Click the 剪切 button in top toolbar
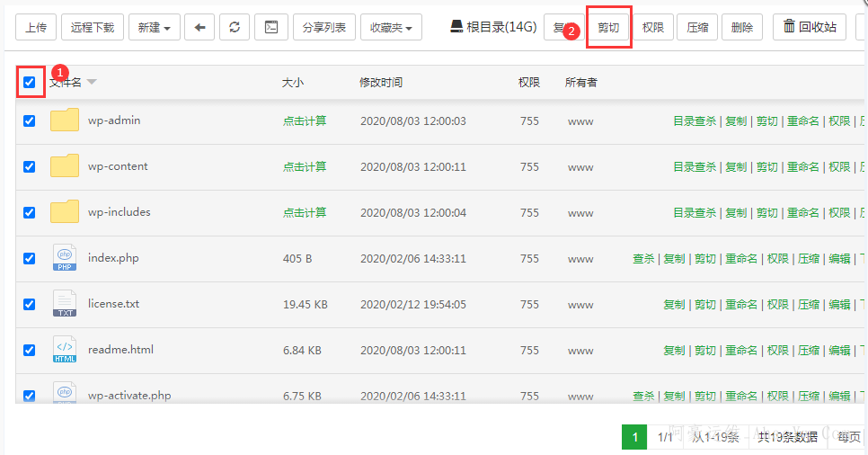 (x=608, y=28)
